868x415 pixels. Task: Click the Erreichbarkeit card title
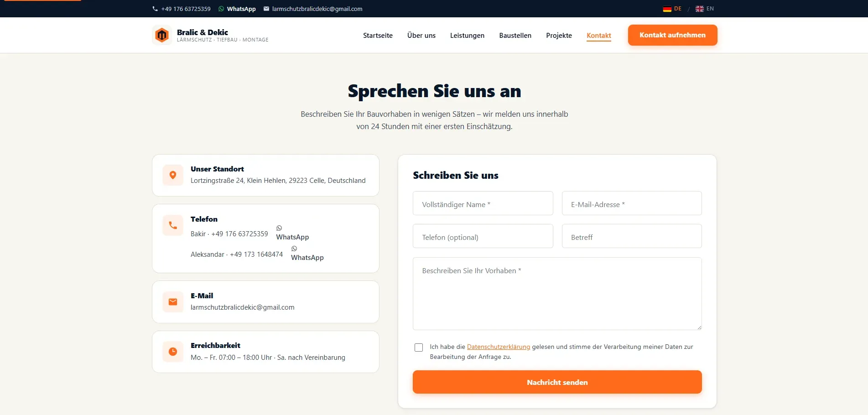point(215,346)
